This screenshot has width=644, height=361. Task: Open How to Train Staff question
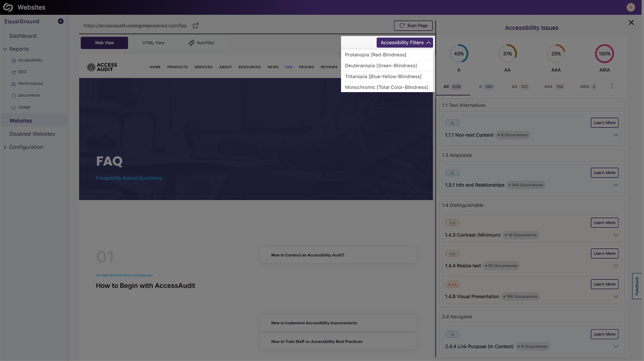pos(338,342)
